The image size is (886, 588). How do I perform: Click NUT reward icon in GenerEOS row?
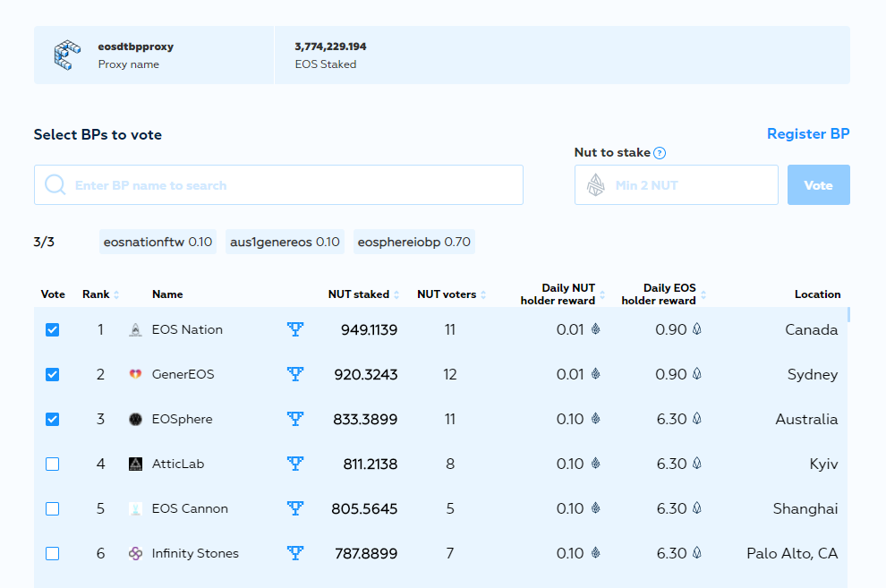[595, 373]
